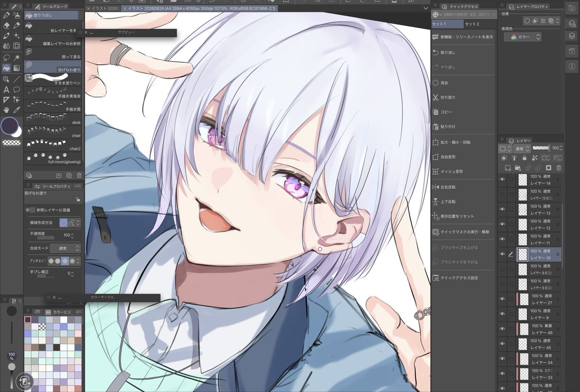580x392 pixels.
Task: Click set as reference layer lighthouse icon
Action: [514, 158]
